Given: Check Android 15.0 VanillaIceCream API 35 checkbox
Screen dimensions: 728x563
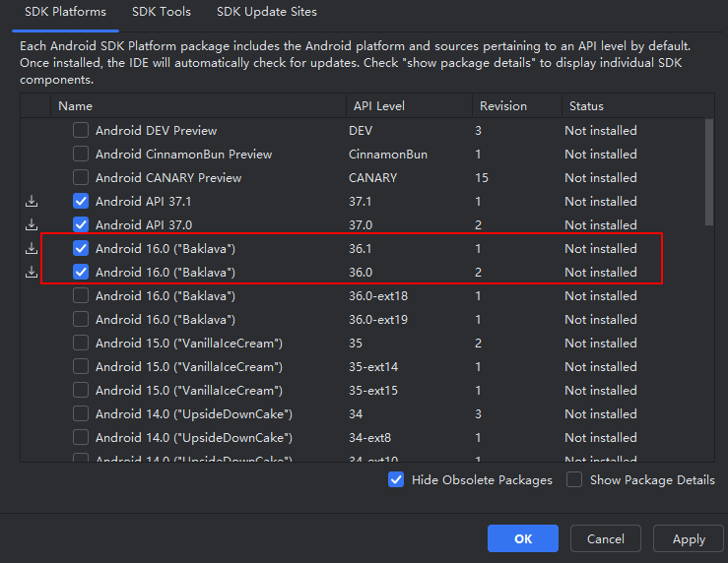Looking at the screenshot, I should (81, 344).
